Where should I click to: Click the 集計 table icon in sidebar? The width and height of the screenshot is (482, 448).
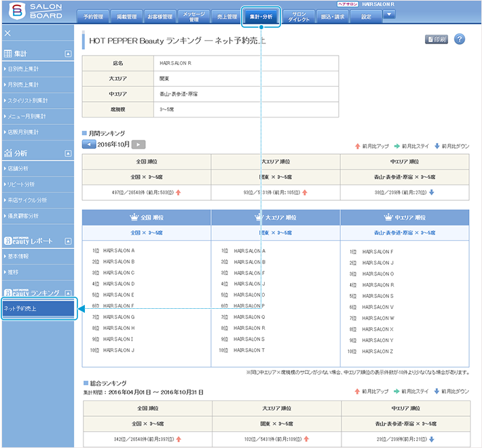8,53
